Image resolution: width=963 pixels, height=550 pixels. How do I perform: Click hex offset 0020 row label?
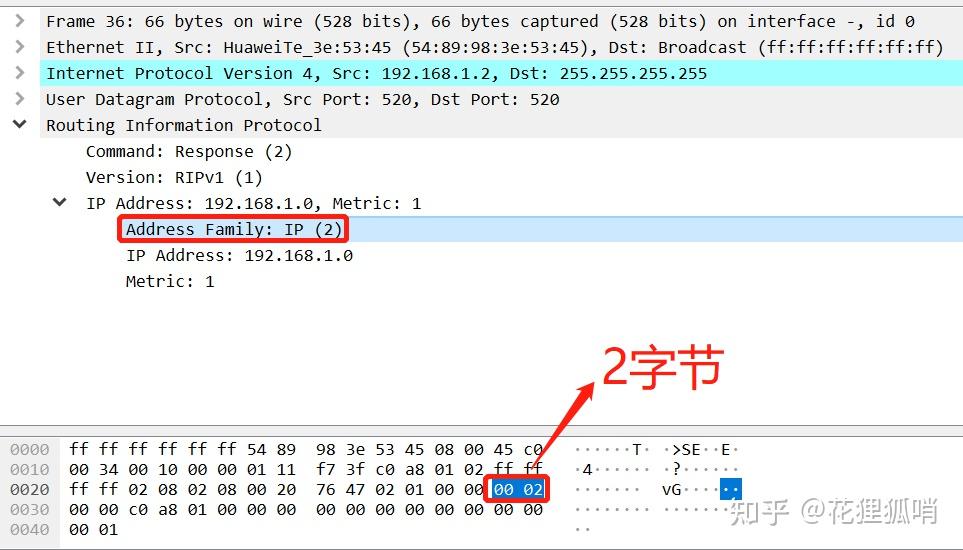tap(29, 489)
